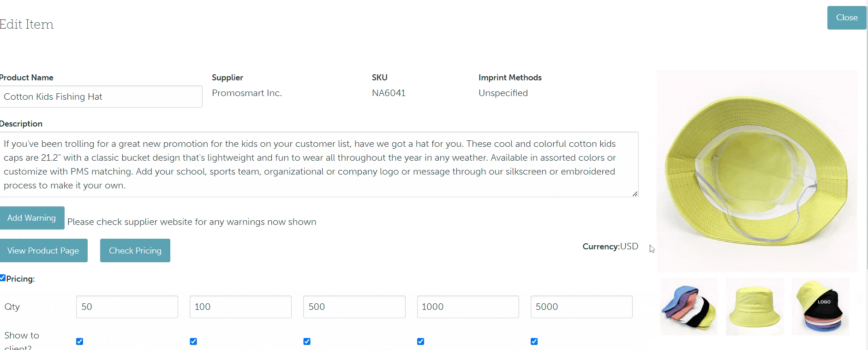Select the stacked multicolor hats thumbnail

pos(688,307)
